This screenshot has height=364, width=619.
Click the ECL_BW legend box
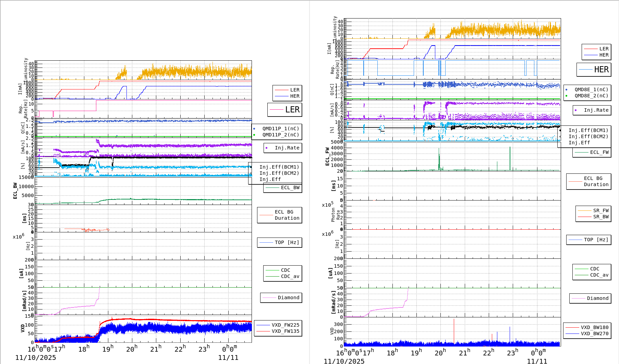click(283, 187)
